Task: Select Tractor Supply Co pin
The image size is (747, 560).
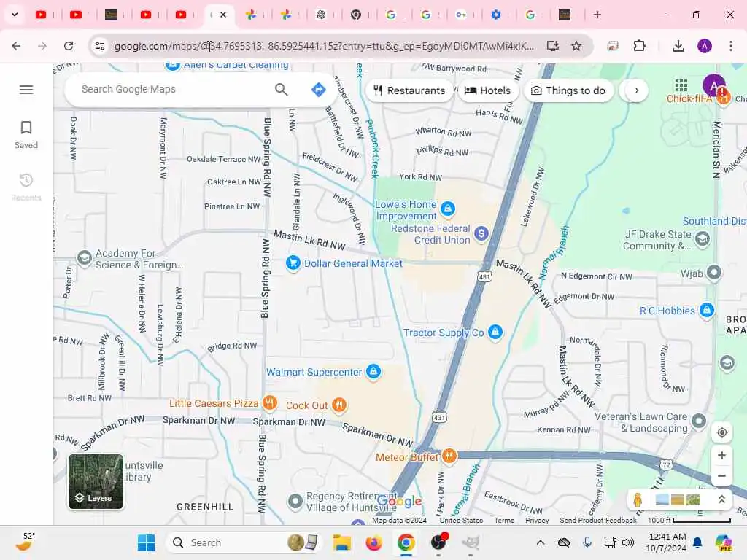Action: tap(495, 332)
